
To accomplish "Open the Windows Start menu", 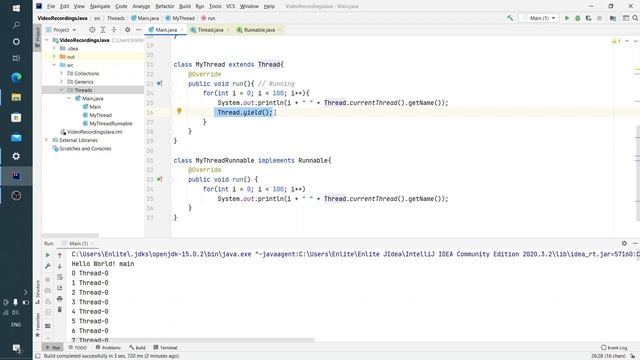I will (x=16, y=8).
